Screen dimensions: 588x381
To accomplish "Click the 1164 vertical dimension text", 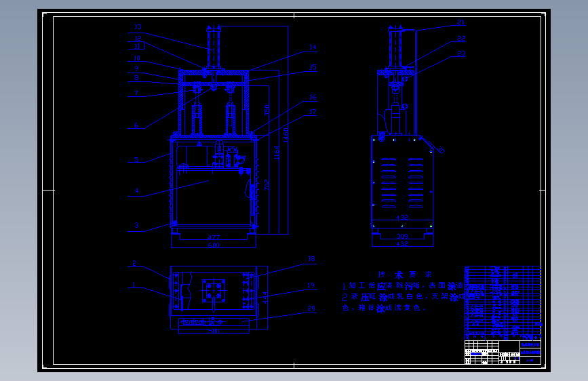I will [277, 153].
